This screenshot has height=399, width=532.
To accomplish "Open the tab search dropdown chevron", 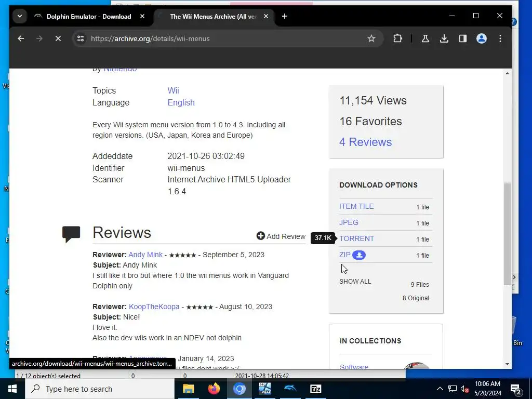I will point(20,16).
